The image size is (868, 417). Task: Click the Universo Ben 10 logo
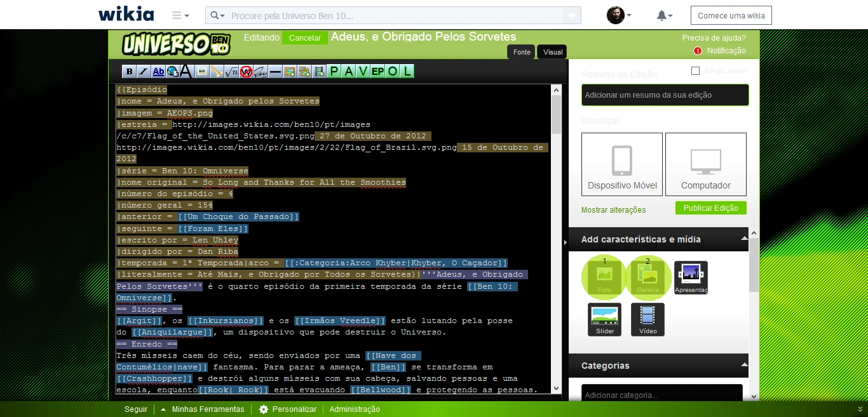pos(176,44)
